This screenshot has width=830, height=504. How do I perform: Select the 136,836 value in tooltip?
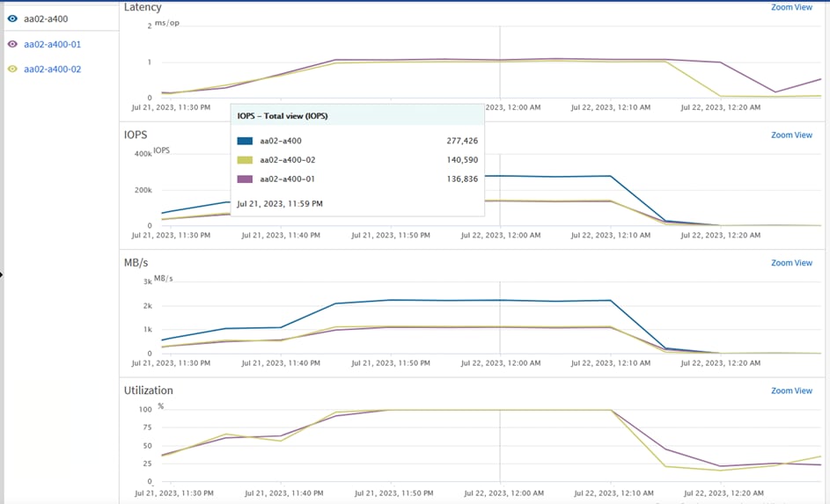pyautogui.click(x=462, y=179)
